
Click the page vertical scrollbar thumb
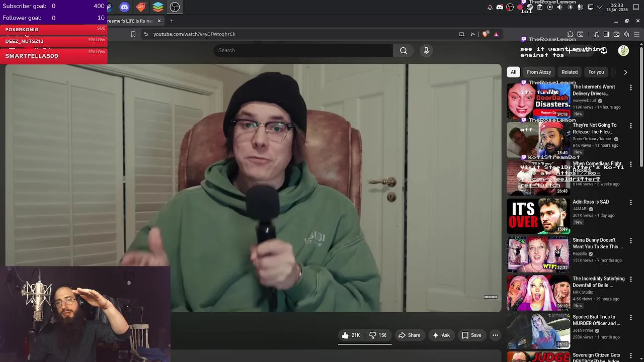point(641,107)
